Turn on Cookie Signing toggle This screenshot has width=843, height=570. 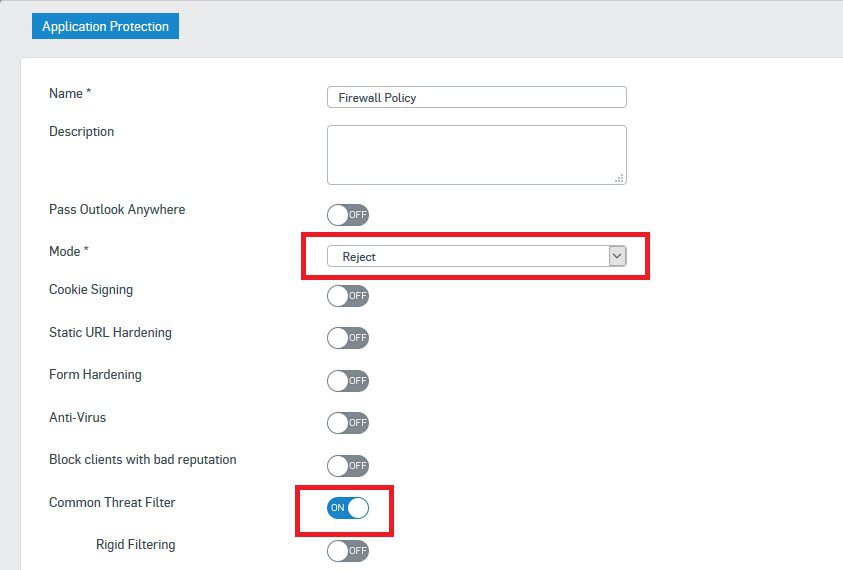348,296
